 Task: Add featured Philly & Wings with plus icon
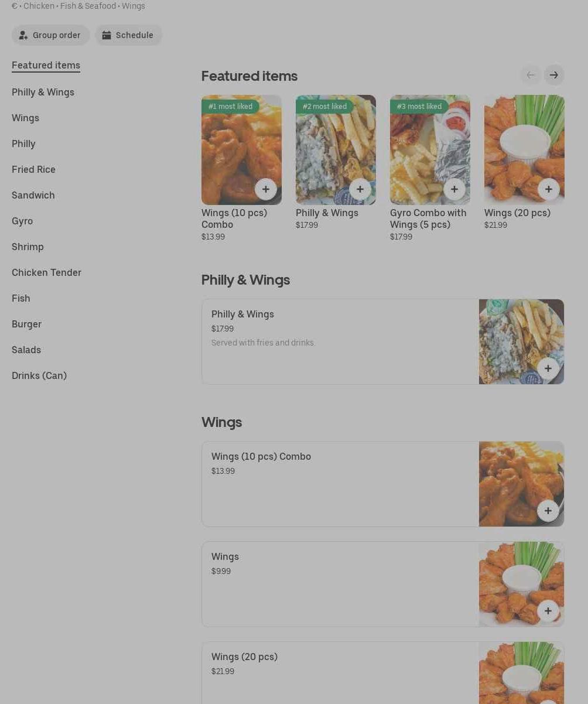pyautogui.click(x=360, y=189)
